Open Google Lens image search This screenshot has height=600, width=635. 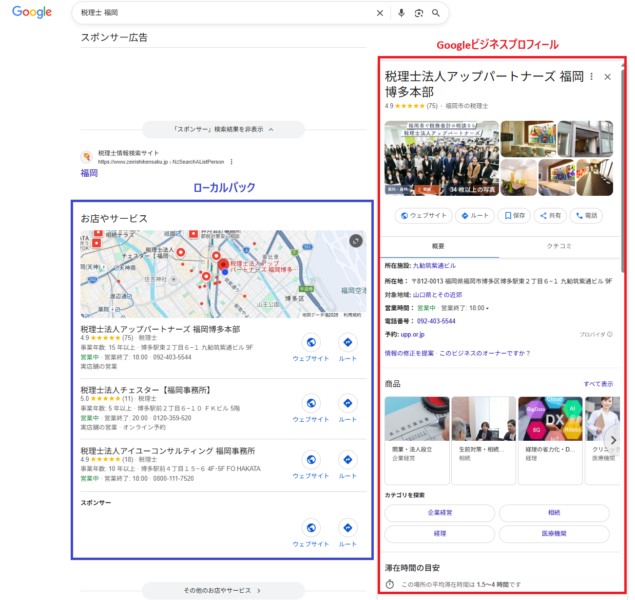coord(418,13)
